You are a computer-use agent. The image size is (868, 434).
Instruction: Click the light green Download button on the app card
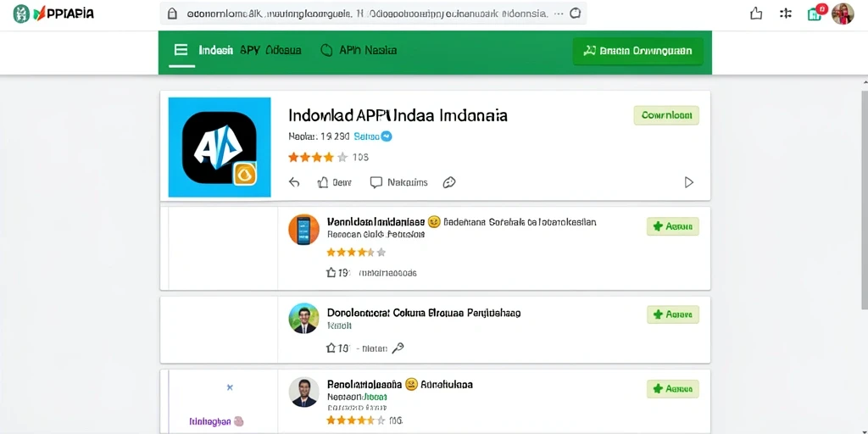click(666, 115)
